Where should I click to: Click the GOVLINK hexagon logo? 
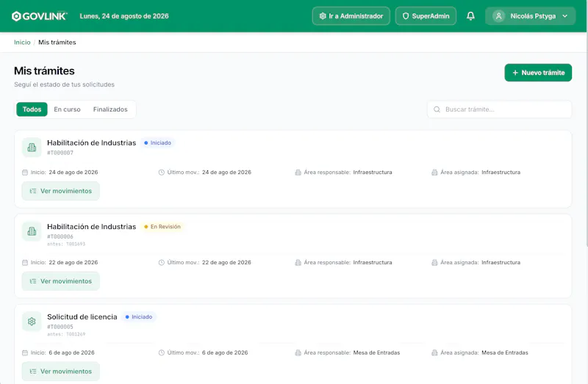coord(16,16)
